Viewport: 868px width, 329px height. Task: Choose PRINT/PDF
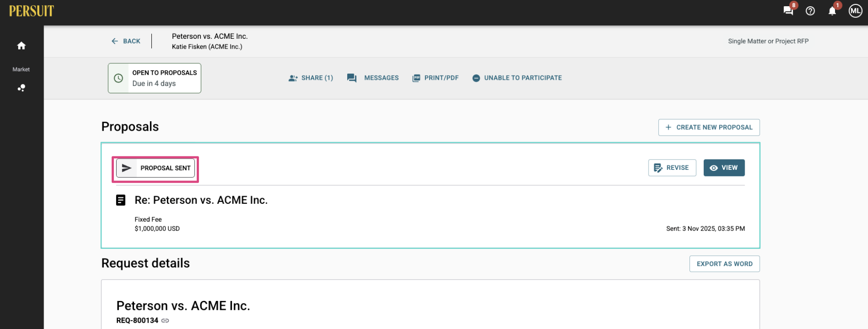[435, 78]
